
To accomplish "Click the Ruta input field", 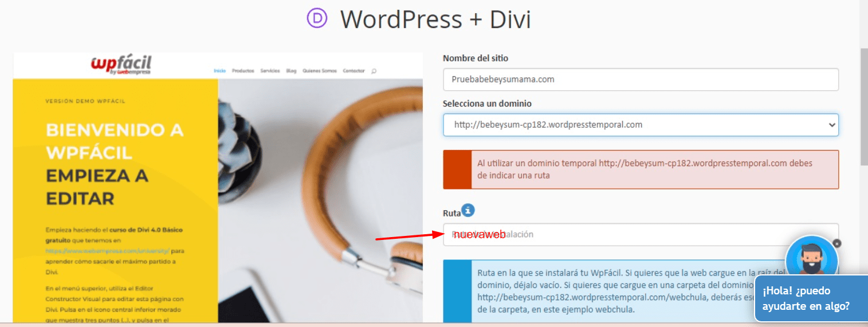I will [641, 234].
